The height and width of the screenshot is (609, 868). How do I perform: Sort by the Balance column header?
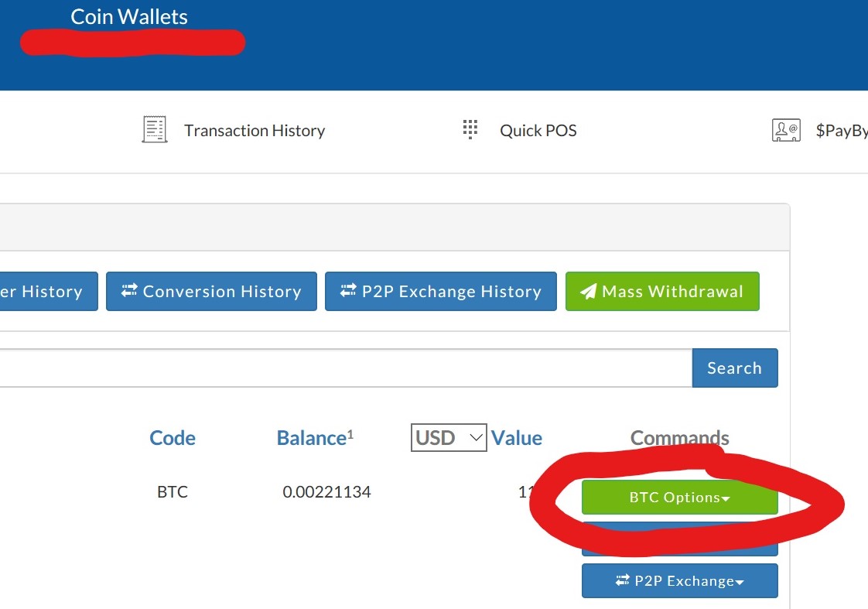click(314, 438)
